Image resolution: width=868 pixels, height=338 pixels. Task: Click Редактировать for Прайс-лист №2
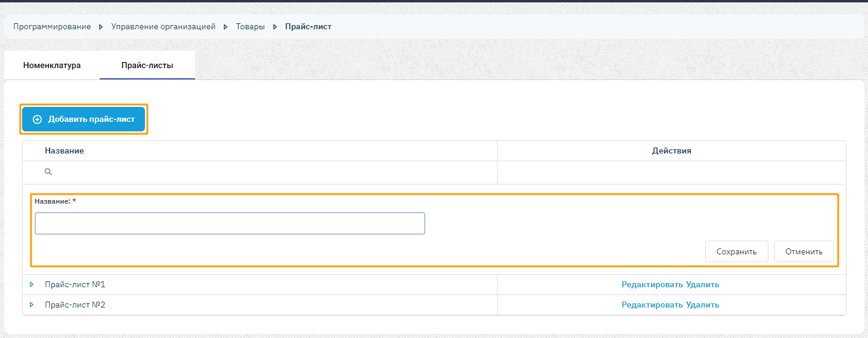pos(653,305)
